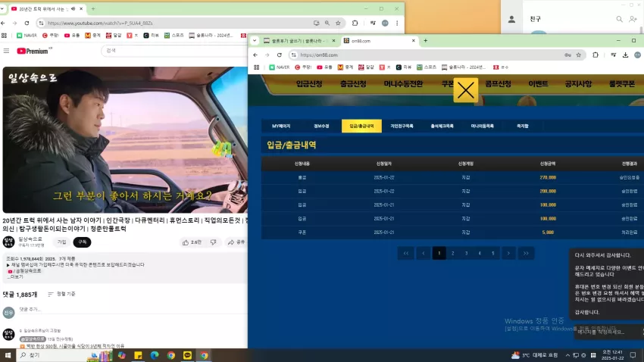Switch to the 정보수정 tab
The width and height of the screenshot is (644, 362).
click(x=321, y=126)
